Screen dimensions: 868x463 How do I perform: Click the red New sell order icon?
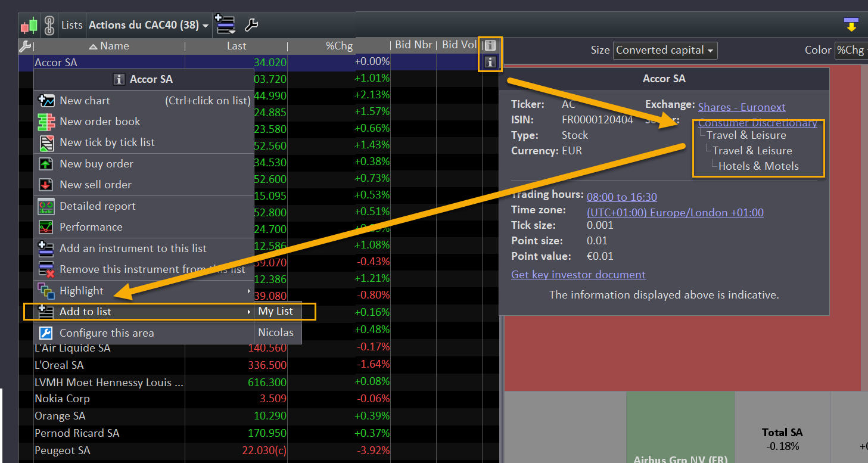46,185
